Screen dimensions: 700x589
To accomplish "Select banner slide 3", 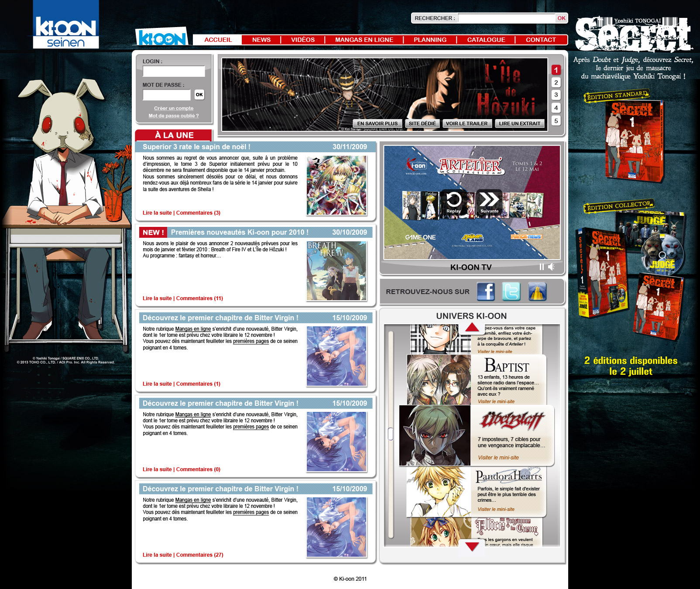I will [556, 95].
